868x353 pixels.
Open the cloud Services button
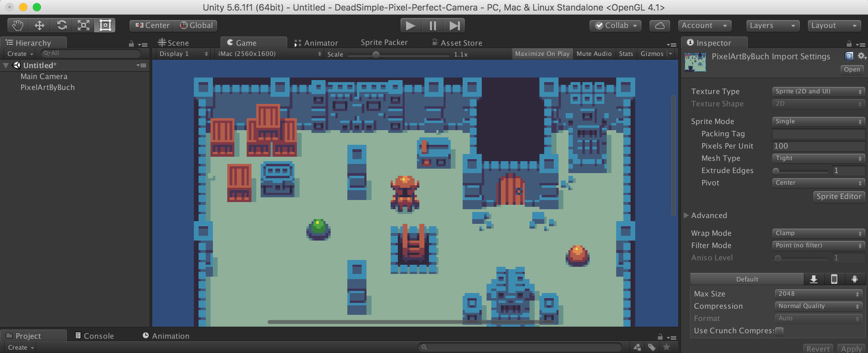[660, 26]
